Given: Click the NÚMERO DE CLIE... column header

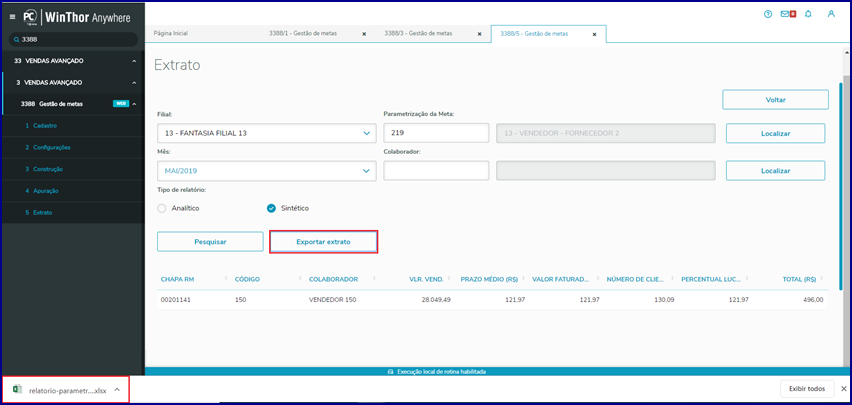Looking at the screenshot, I should (x=635, y=279).
